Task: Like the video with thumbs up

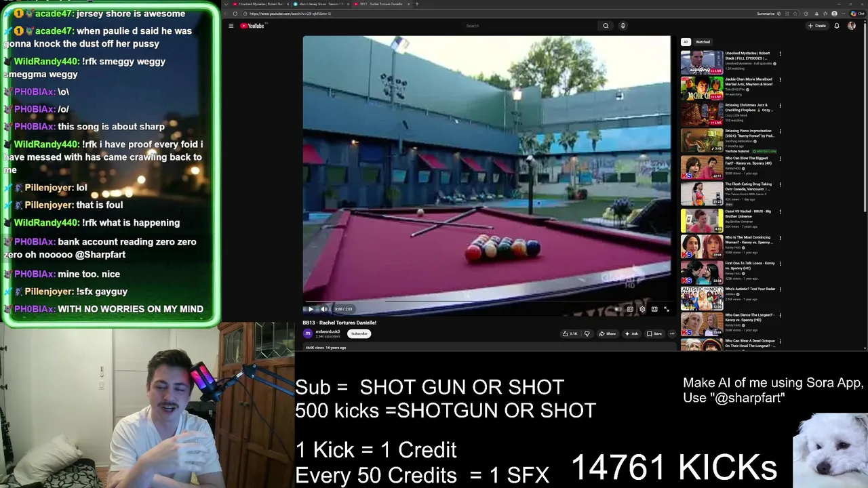Action: click(570, 333)
